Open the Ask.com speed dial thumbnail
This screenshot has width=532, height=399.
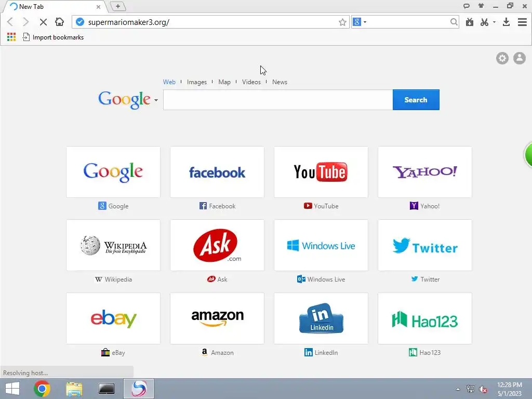click(217, 245)
